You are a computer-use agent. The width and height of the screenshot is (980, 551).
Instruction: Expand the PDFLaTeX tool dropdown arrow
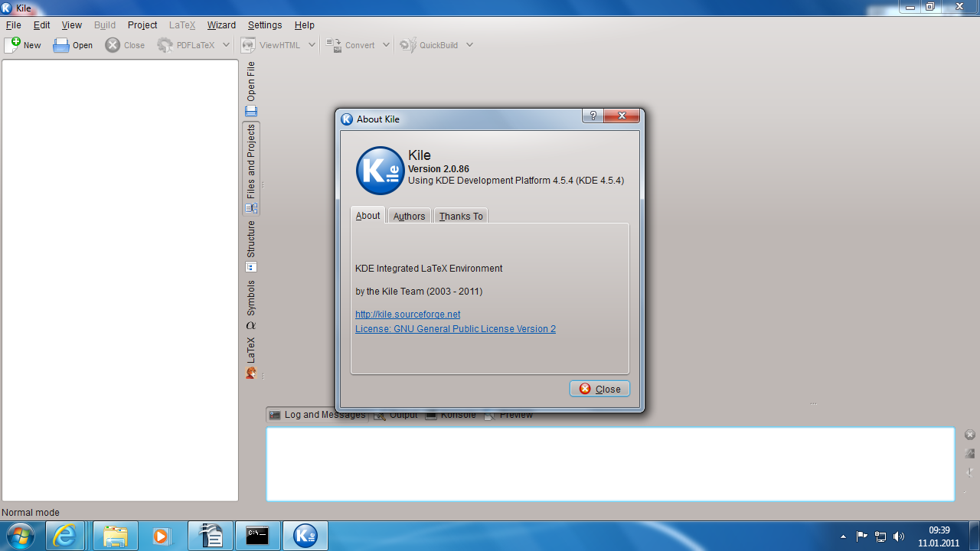pyautogui.click(x=224, y=44)
